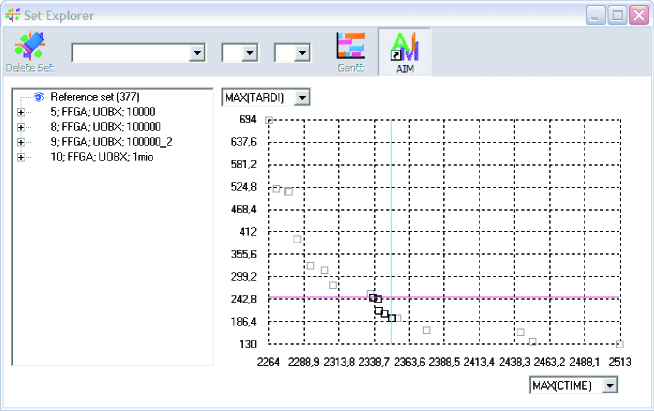Open the Gantt chart icon
This screenshot has height=411, width=654.
[350, 45]
